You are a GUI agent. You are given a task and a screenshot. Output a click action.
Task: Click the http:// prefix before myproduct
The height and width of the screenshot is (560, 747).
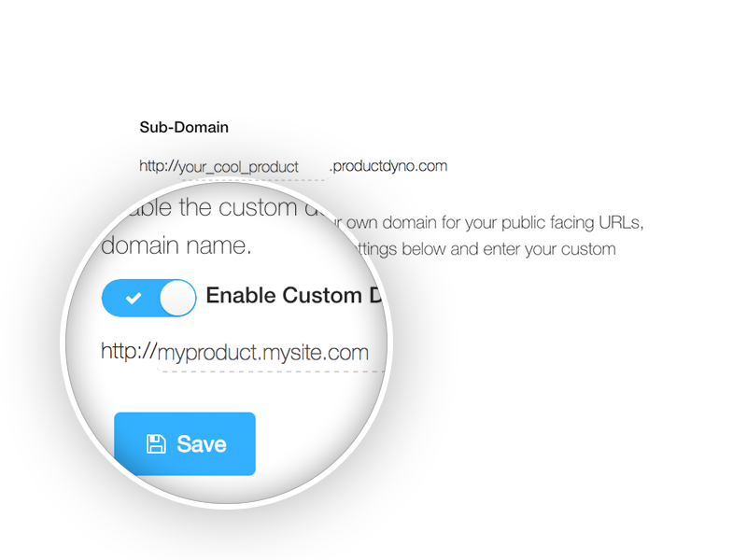pos(128,353)
